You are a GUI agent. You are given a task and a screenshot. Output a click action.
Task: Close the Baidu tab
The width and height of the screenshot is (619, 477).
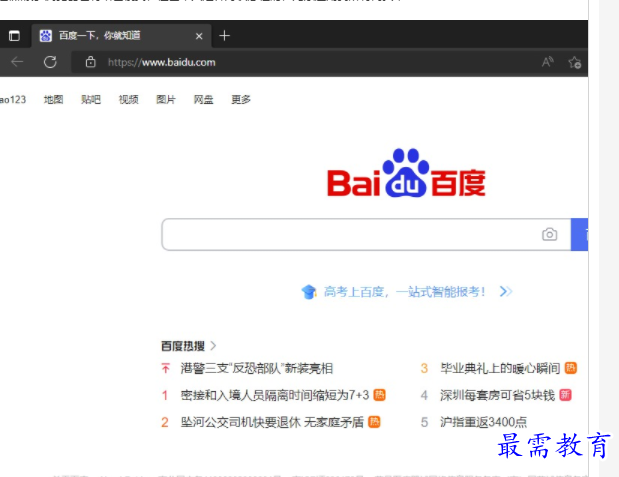click(x=199, y=36)
